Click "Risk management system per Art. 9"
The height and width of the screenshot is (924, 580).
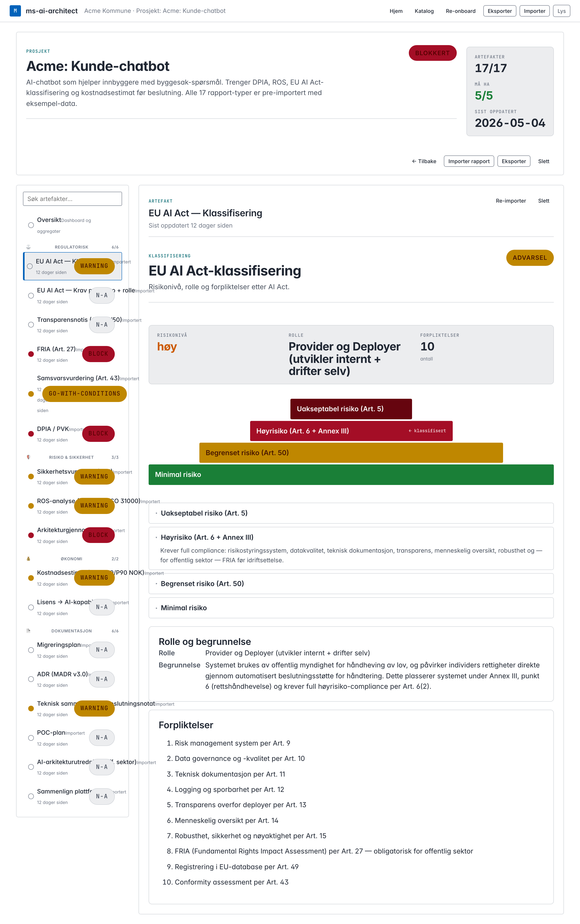coord(232,743)
